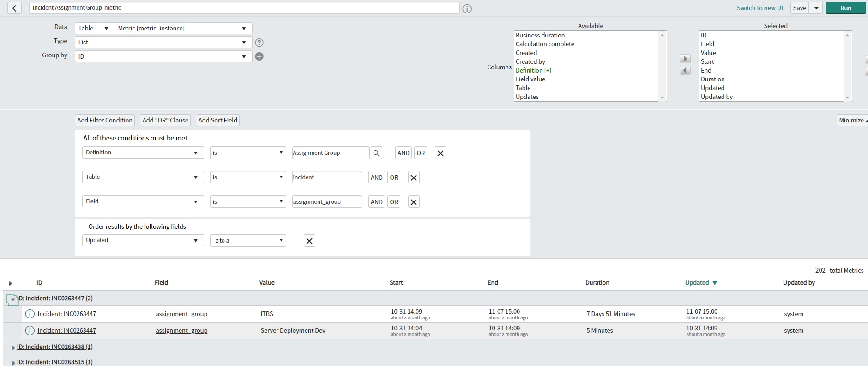Go back using the arrow icon
The image size is (868, 366).
pos(14,8)
